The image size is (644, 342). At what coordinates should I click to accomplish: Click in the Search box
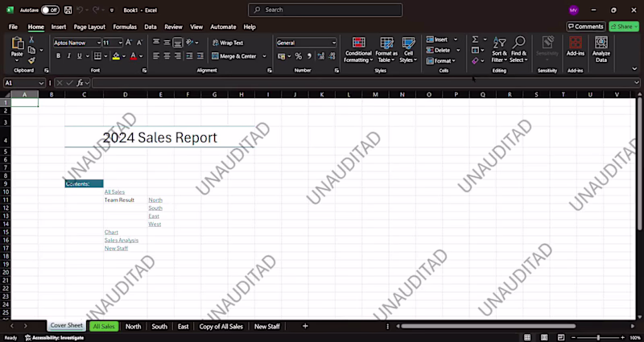pos(325,10)
